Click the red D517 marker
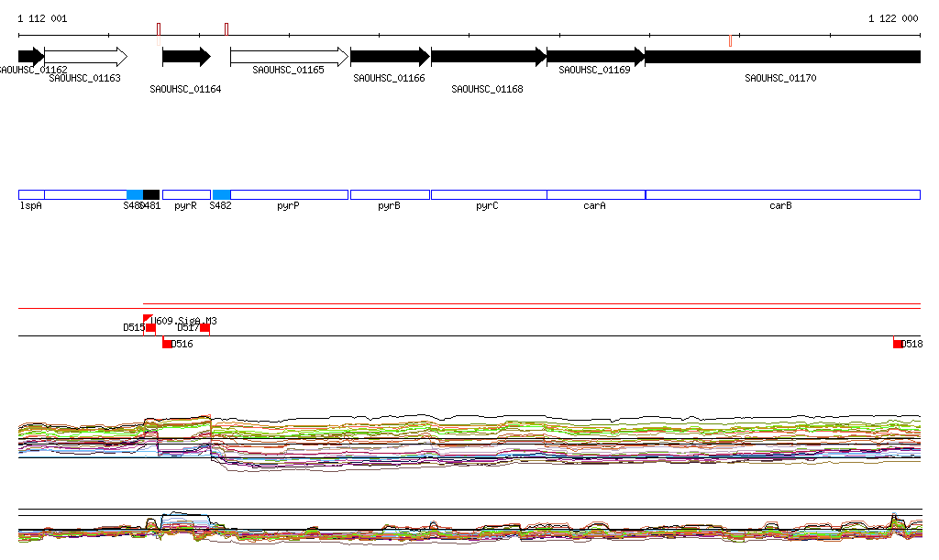 (x=204, y=327)
